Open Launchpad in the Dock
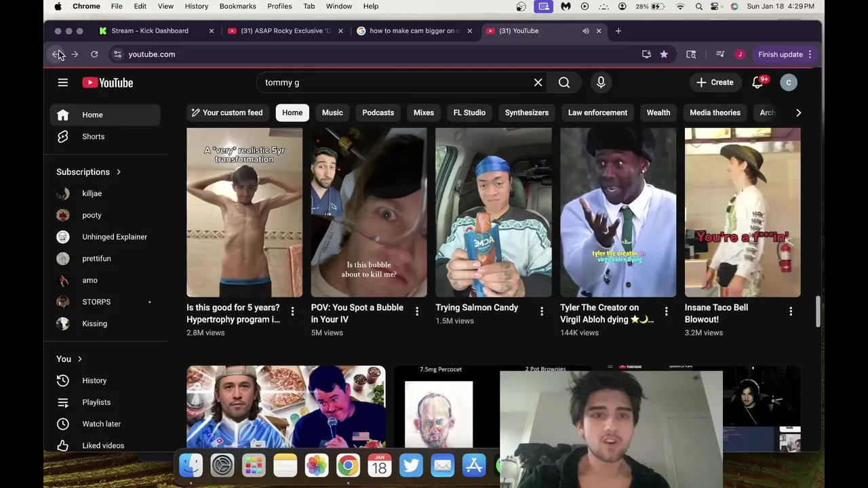 tap(254, 466)
